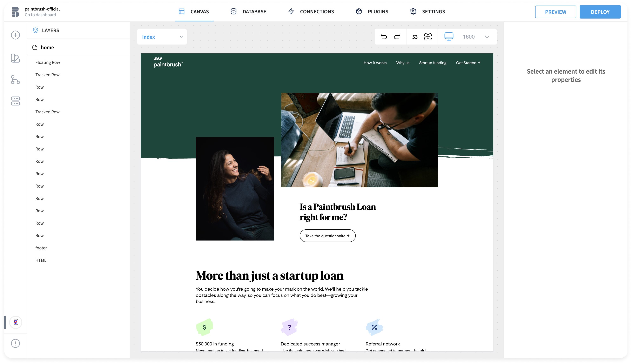Click the footer layer item
Image resolution: width=632 pixels, height=364 pixels.
click(41, 248)
